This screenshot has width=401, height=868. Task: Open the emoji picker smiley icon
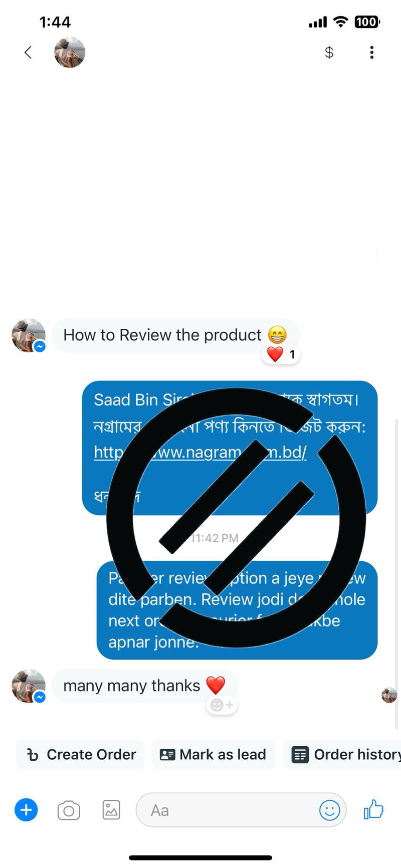pos(329,810)
